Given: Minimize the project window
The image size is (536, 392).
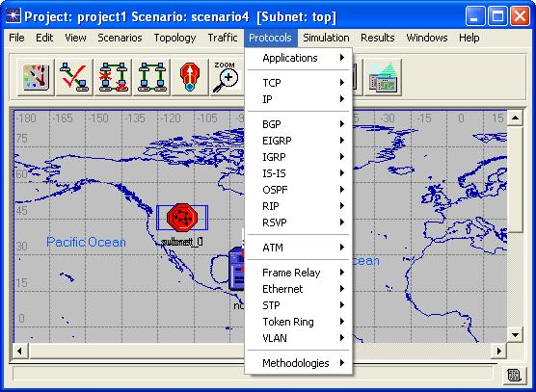Looking at the screenshot, I should (474, 16).
